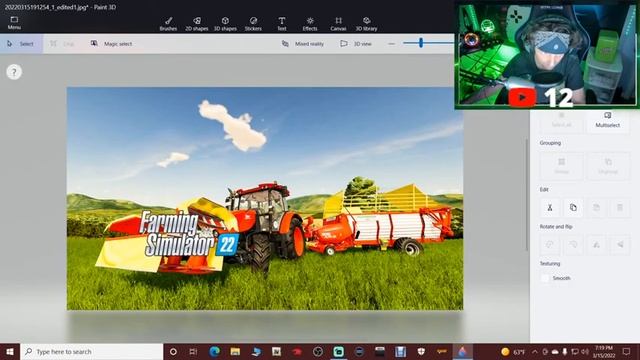Choose the Crop tool
Image resolution: width=640 pixels, height=360 pixels.
(x=62, y=44)
